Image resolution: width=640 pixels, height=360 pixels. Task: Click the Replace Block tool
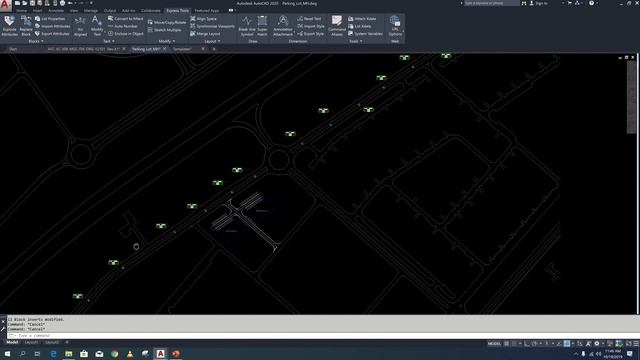point(26,26)
